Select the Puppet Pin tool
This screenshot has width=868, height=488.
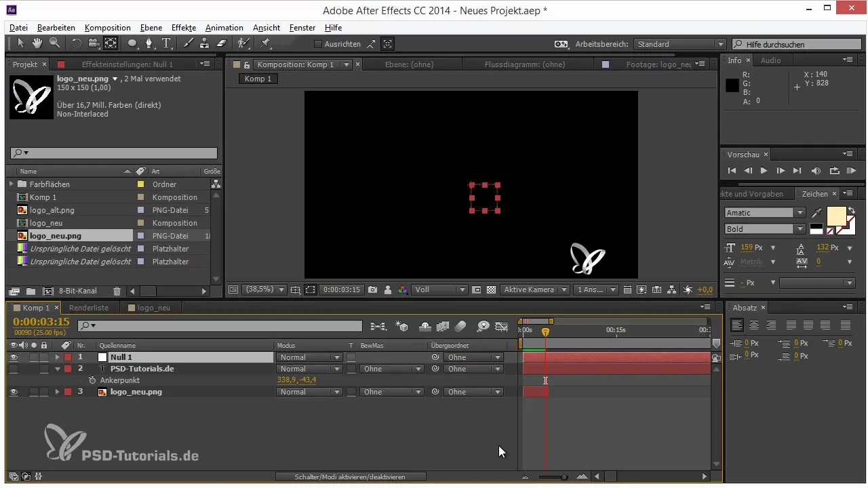tap(265, 43)
